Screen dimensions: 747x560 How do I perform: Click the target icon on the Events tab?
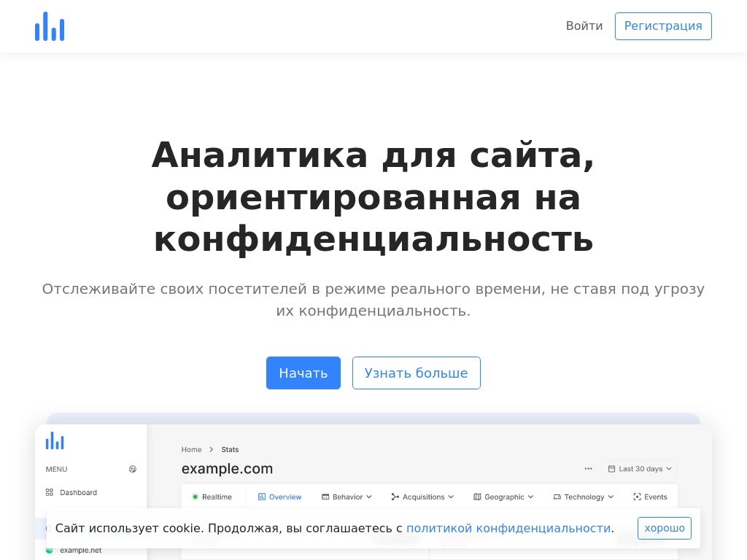[x=635, y=497]
